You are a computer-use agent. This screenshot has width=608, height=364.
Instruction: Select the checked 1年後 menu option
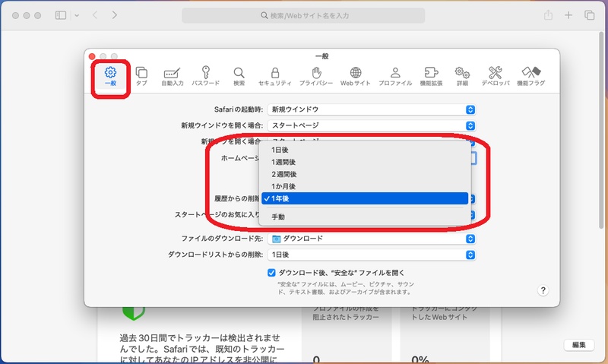tap(365, 198)
